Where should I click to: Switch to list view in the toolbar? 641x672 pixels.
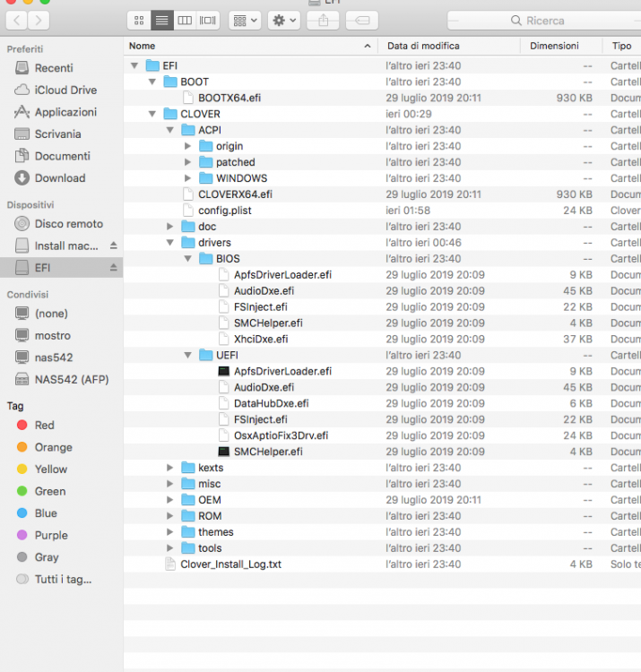click(x=161, y=20)
